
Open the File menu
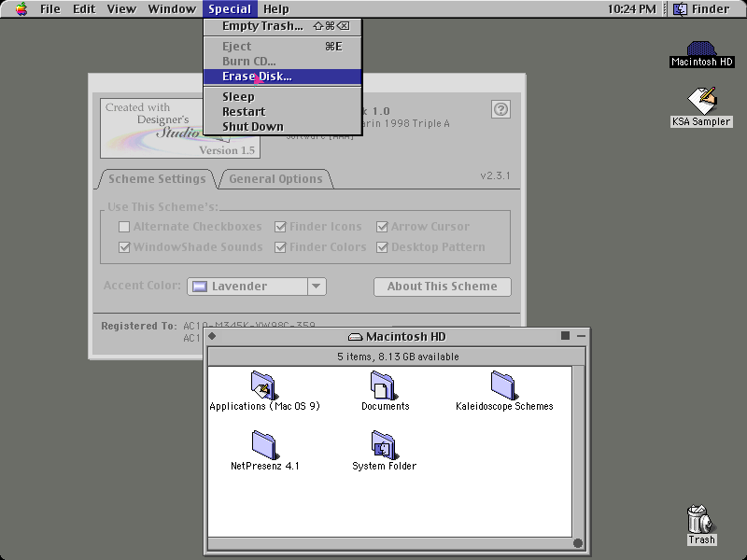(x=50, y=9)
